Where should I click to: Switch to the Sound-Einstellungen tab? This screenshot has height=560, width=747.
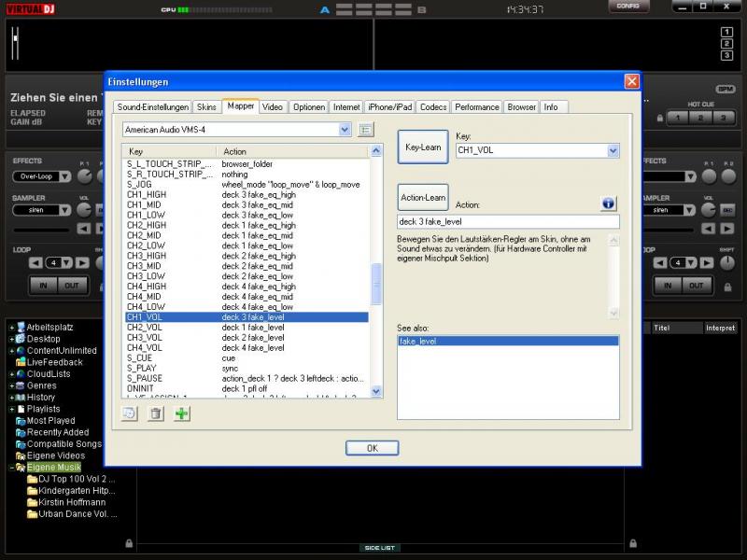click(153, 107)
